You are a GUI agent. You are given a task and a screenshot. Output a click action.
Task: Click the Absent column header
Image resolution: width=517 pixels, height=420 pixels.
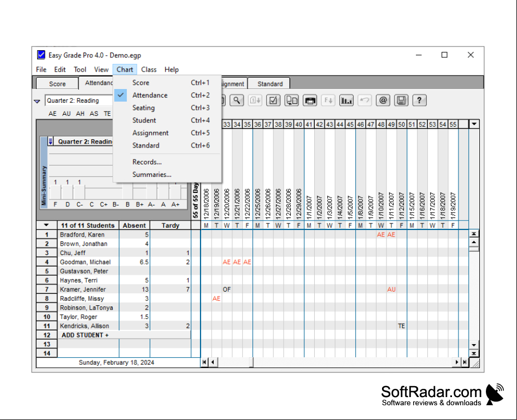(134, 226)
